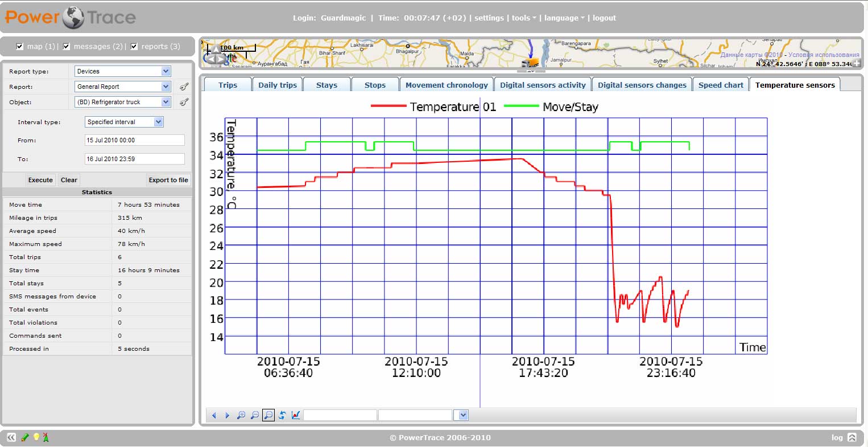Toggle the messages (2) checkbox

pyautogui.click(x=67, y=47)
